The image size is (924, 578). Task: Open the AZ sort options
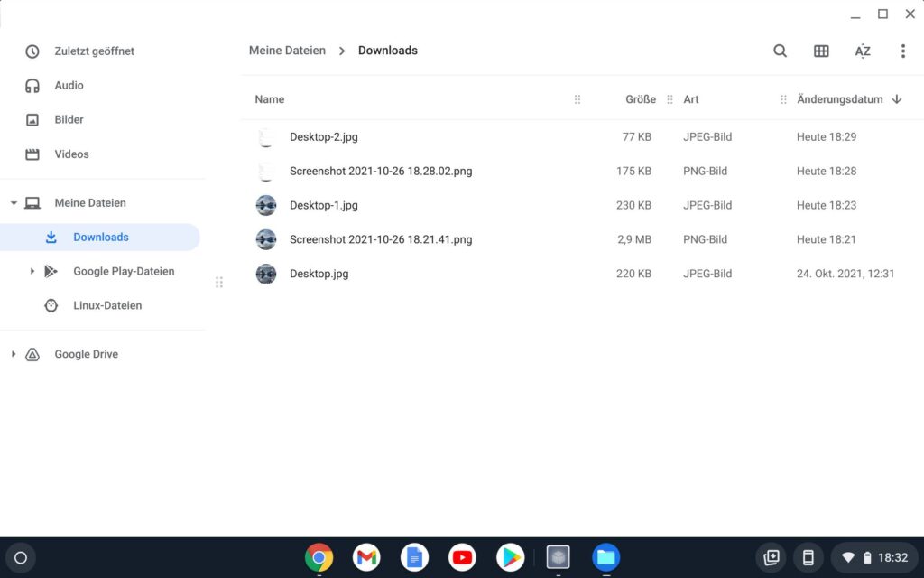click(x=862, y=51)
